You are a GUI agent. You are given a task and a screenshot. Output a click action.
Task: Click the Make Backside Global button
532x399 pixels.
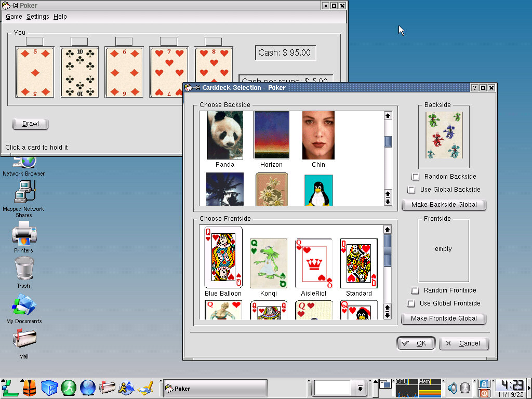tap(444, 205)
